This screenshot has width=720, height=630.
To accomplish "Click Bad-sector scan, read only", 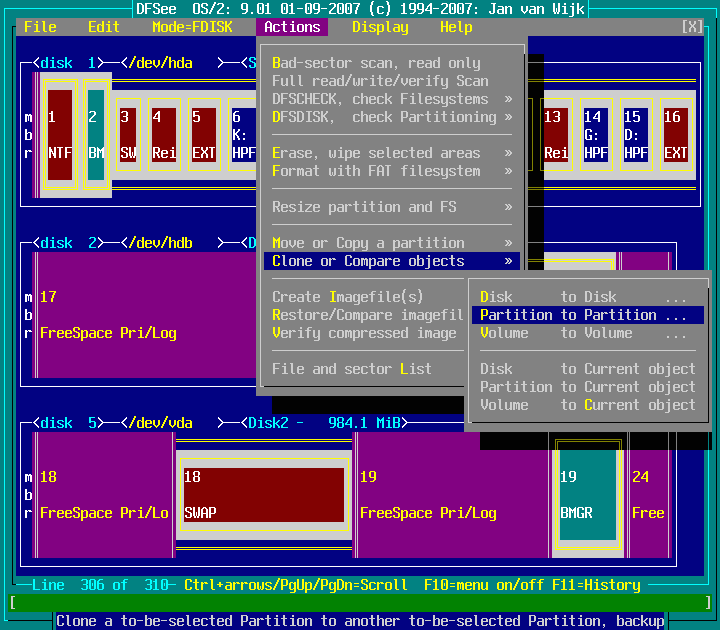I will click(376, 63).
